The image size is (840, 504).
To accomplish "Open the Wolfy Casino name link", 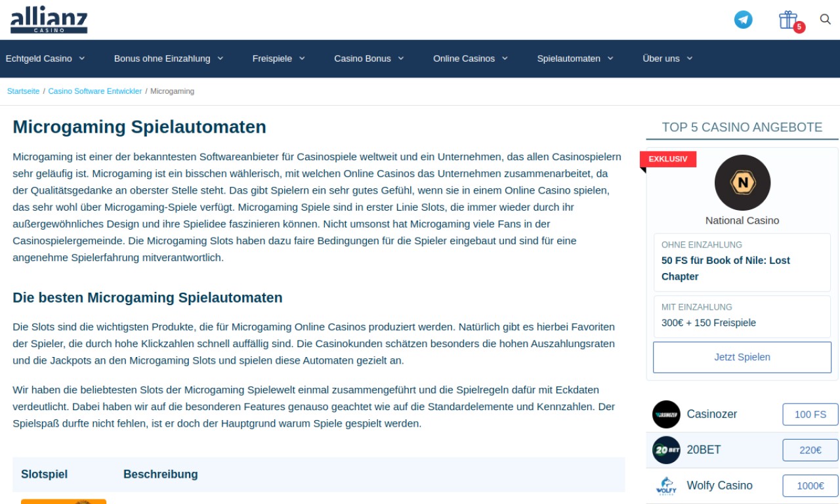I will click(720, 486).
